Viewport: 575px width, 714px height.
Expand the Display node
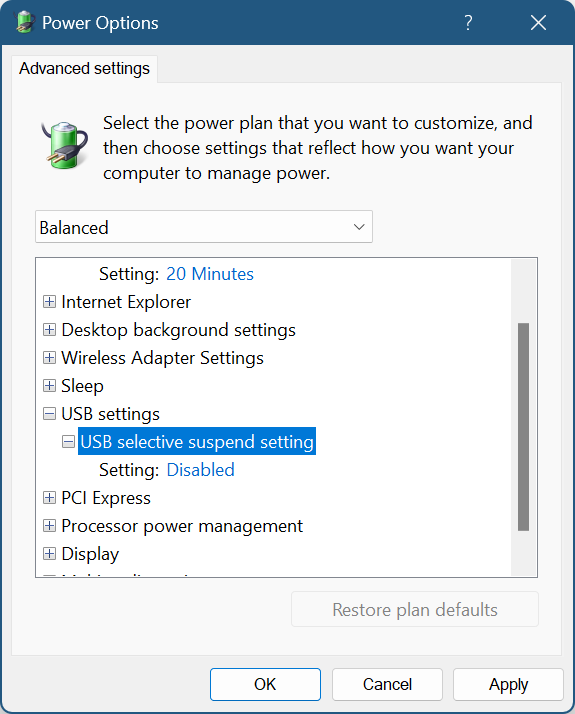(x=49, y=554)
